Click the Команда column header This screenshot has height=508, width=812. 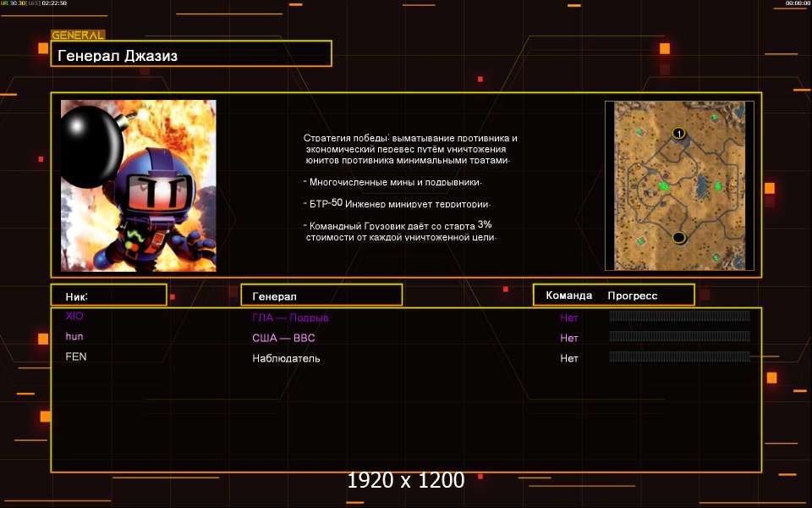pyautogui.click(x=568, y=295)
